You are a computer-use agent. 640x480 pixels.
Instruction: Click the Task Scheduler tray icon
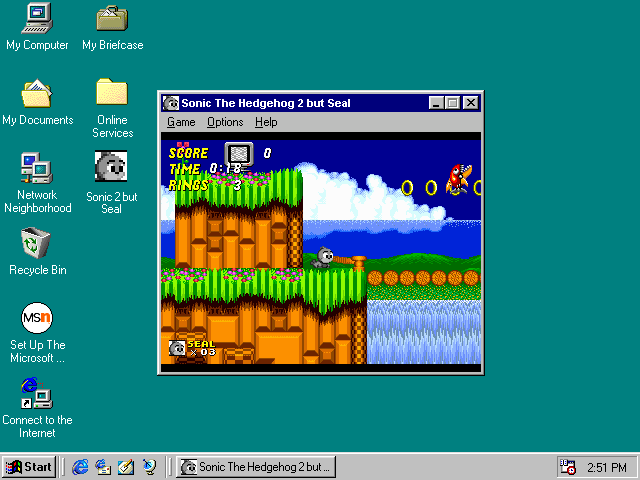[567, 467]
